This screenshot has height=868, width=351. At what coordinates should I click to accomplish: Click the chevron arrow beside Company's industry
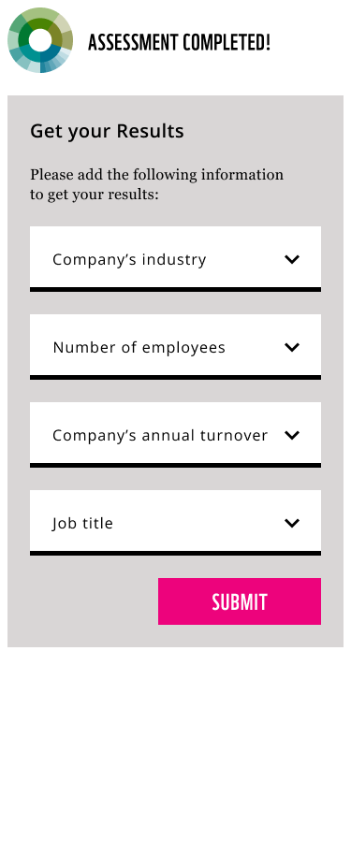292,259
